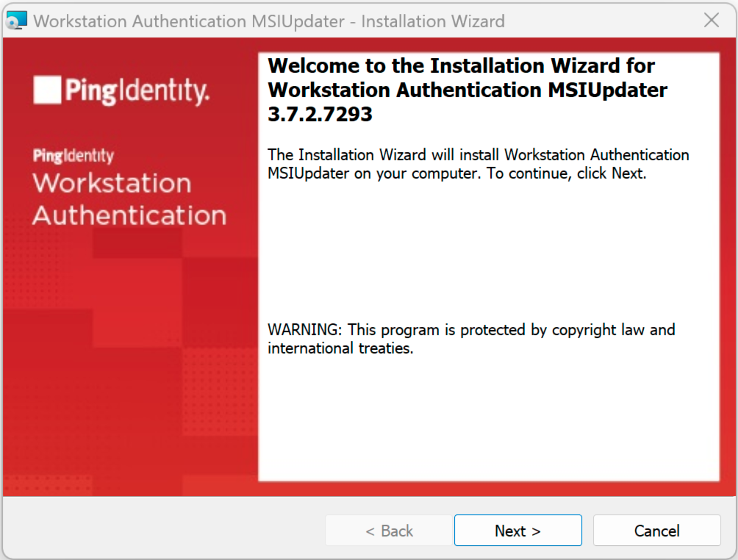The width and height of the screenshot is (738, 560).
Task: Click the disabled < Back button
Action: point(389,531)
